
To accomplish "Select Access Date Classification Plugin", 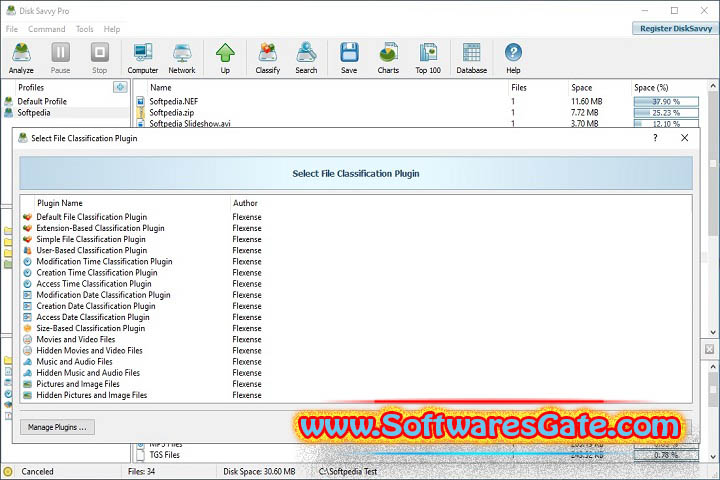I will point(93,317).
